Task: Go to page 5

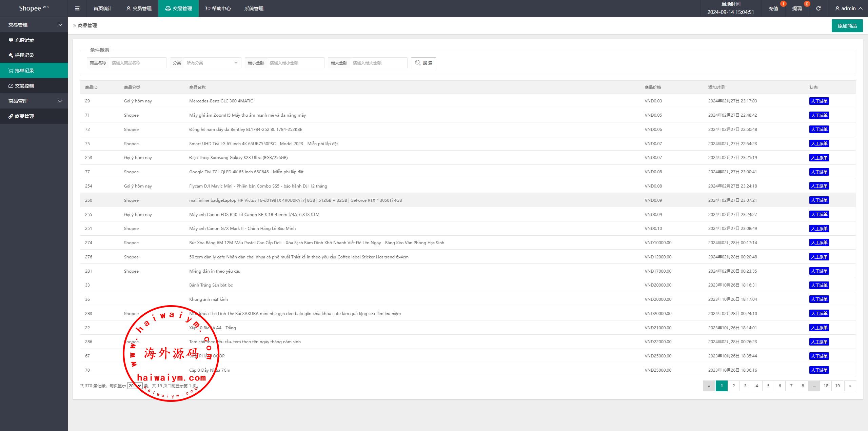Action: pos(768,386)
